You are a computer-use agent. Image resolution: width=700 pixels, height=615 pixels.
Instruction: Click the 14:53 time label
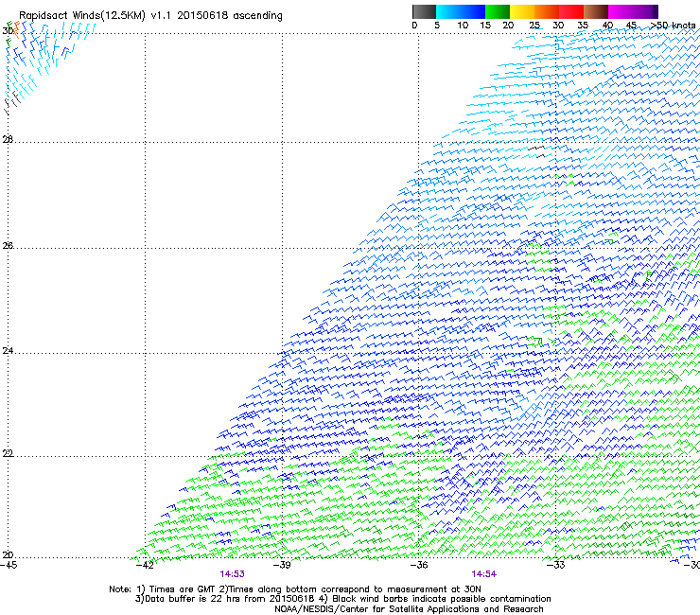232,574
